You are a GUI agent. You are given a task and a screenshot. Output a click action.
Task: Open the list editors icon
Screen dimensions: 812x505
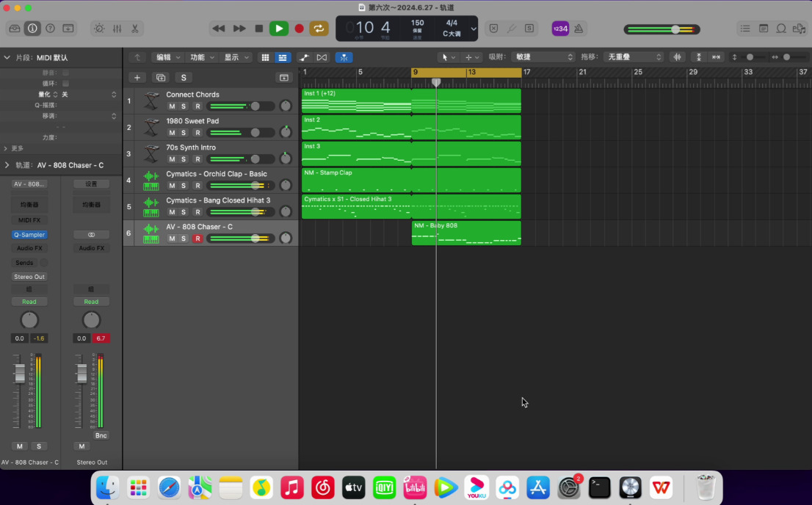coord(745,29)
